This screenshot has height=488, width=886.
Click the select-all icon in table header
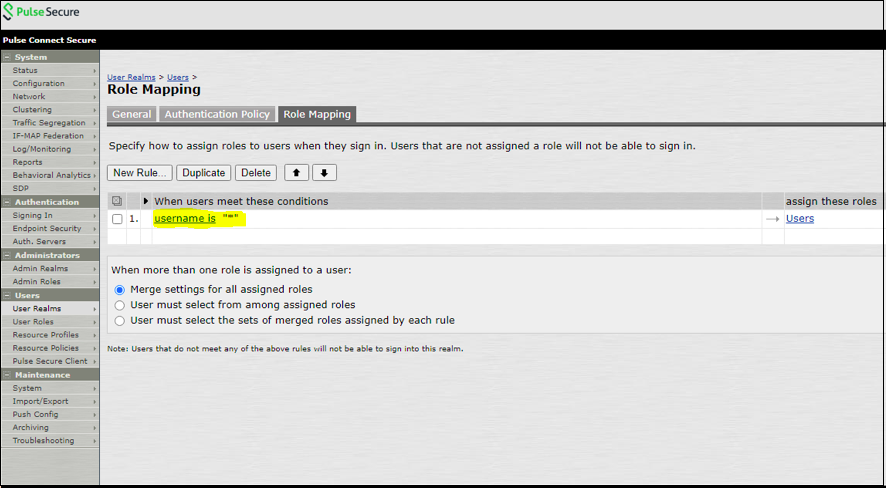117,202
